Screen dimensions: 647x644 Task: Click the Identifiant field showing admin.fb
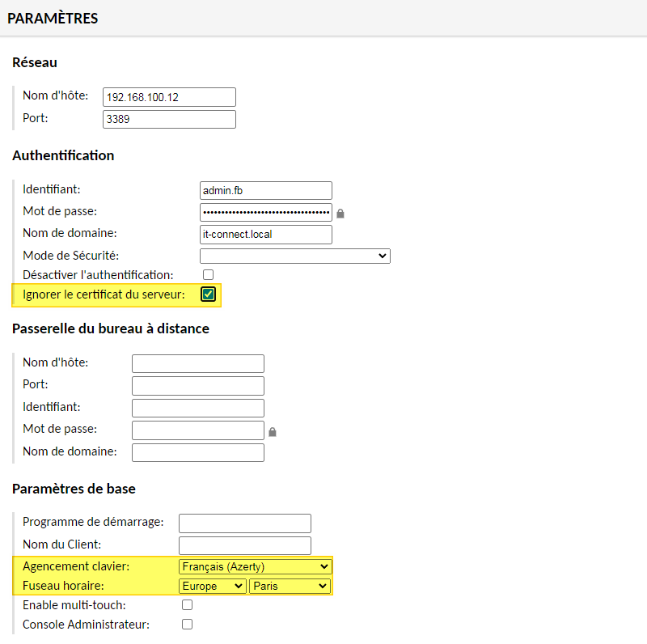pos(267,190)
